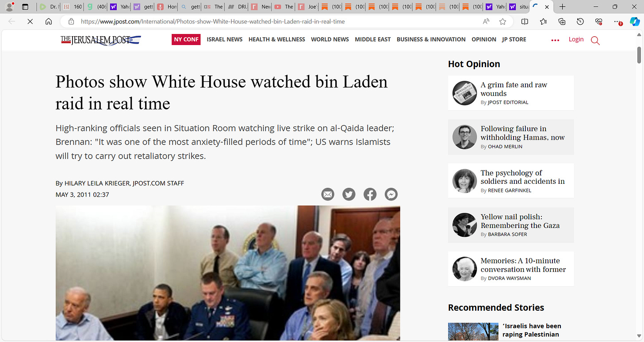Click the browser home icon
644x342 pixels.
point(49,21)
